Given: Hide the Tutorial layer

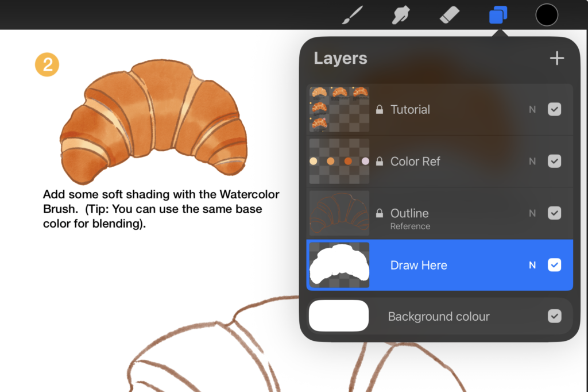Looking at the screenshot, I should click(x=554, y=109).
